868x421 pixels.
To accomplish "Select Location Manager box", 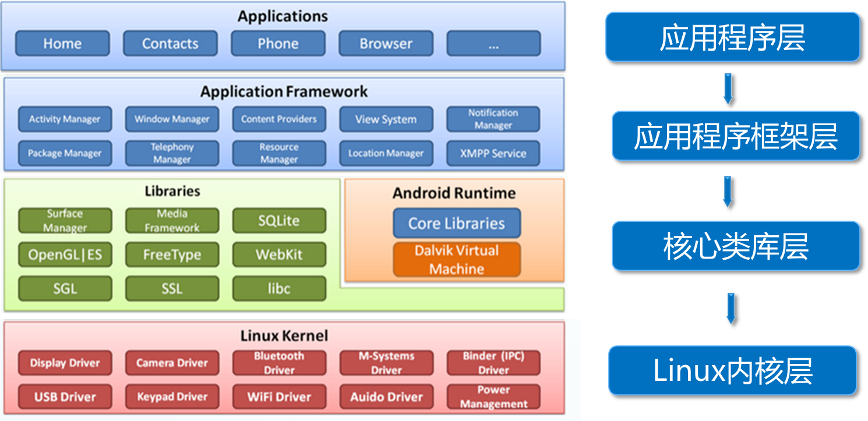I will click(x=386, y=153).
